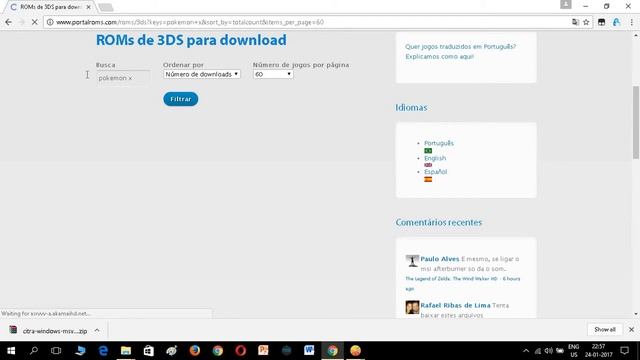
Task: Click the Filtrar button
Action: pos(180,99)
